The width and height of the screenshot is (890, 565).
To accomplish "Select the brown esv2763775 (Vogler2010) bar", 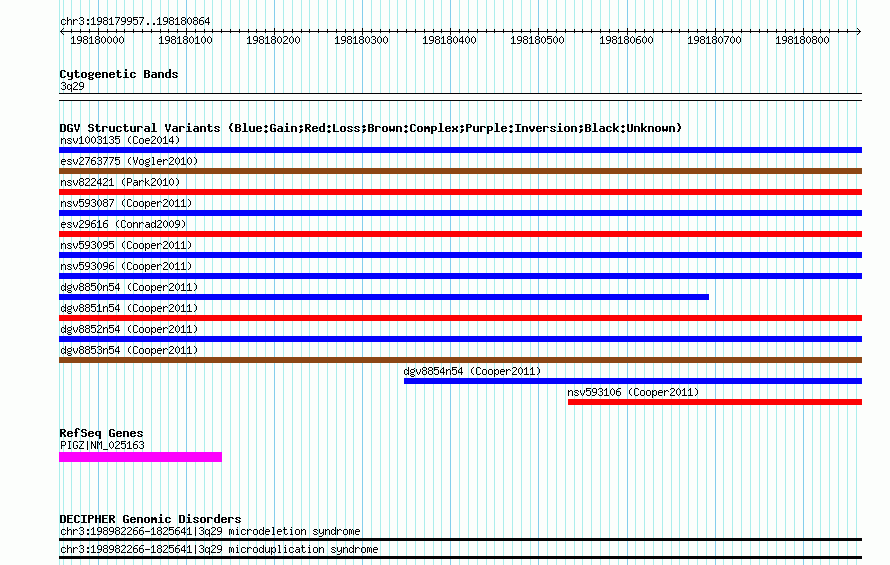I will pos(460,171).
